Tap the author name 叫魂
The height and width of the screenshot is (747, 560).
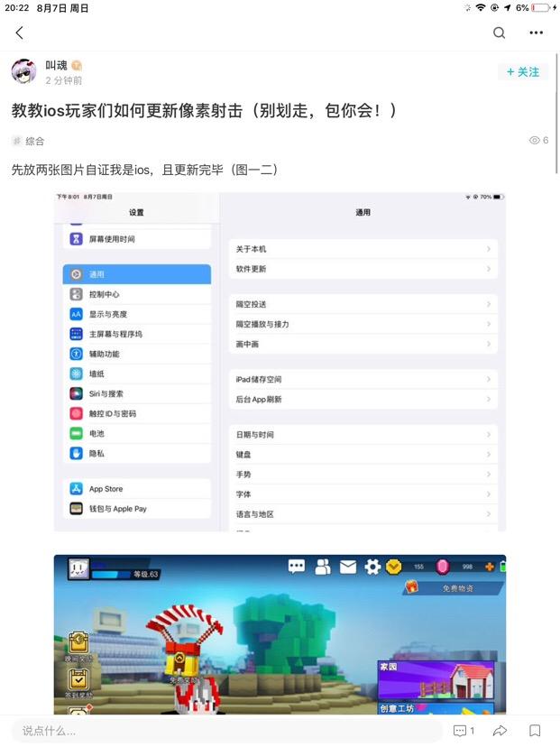(56, 65)
